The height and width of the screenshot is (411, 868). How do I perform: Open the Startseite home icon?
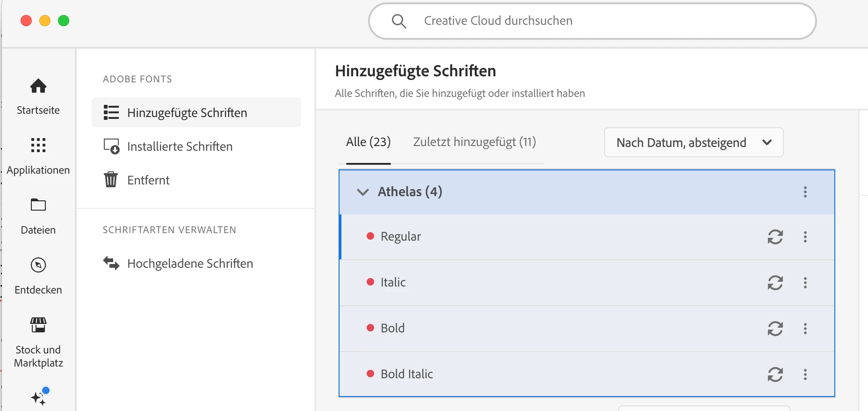[38, 86]
